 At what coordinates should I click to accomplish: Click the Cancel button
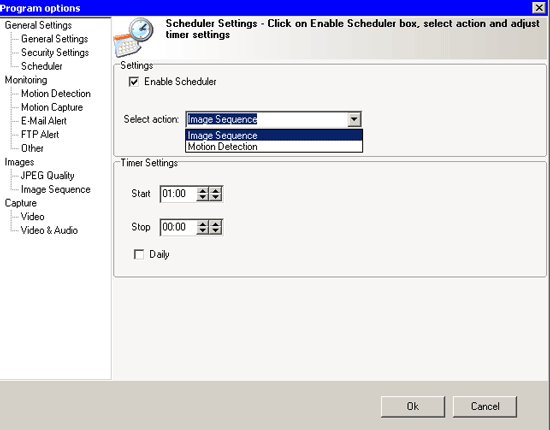coord(485,407)
